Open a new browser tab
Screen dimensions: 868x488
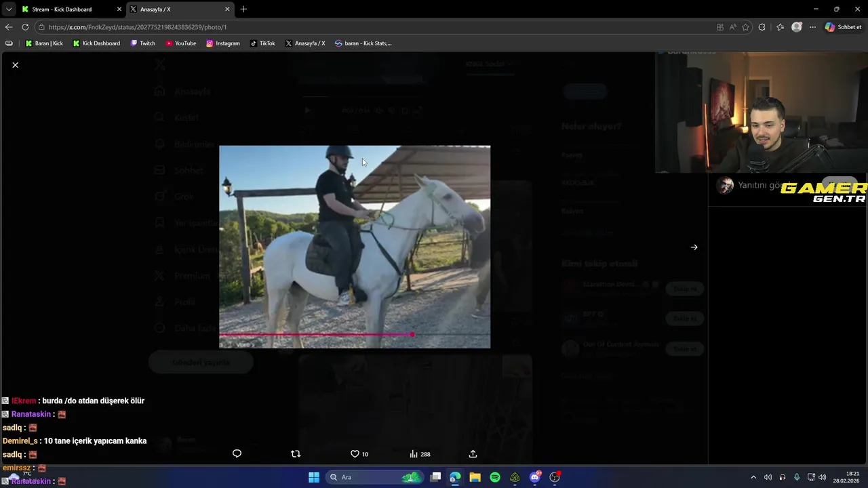243,9
